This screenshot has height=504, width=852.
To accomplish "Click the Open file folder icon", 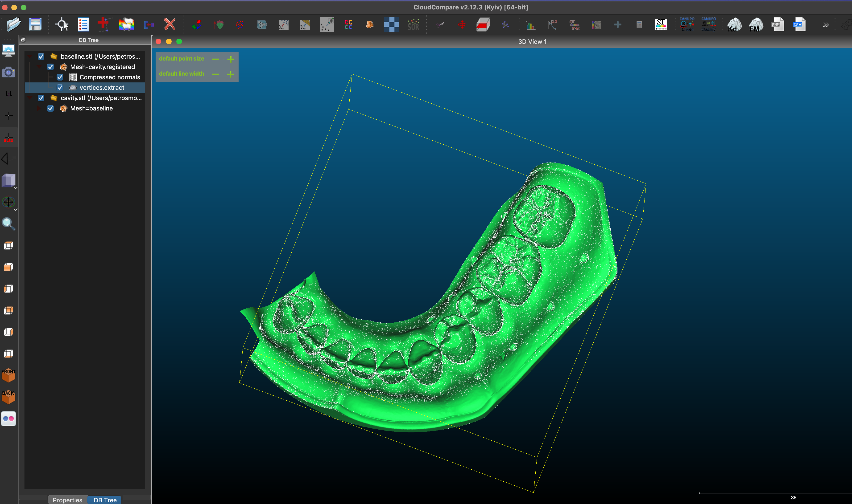I will (14, 24).
